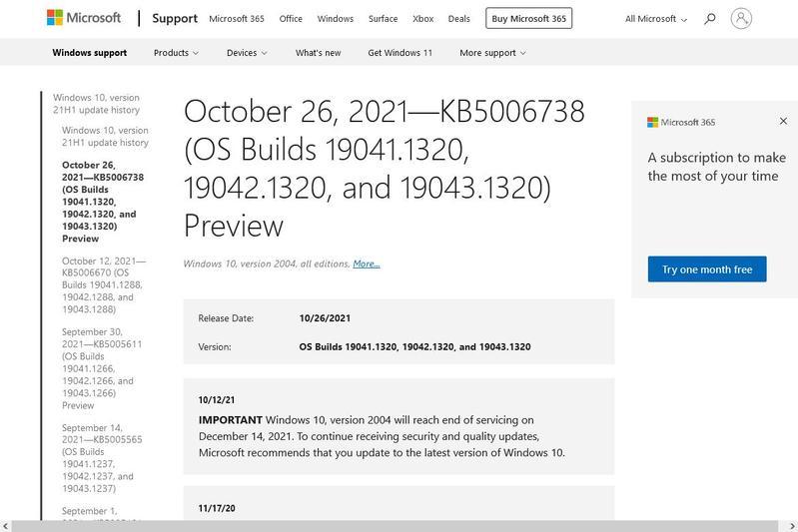Open the Office navigation item
This screenshot has width=798, height=532.
tap(291, 19)
